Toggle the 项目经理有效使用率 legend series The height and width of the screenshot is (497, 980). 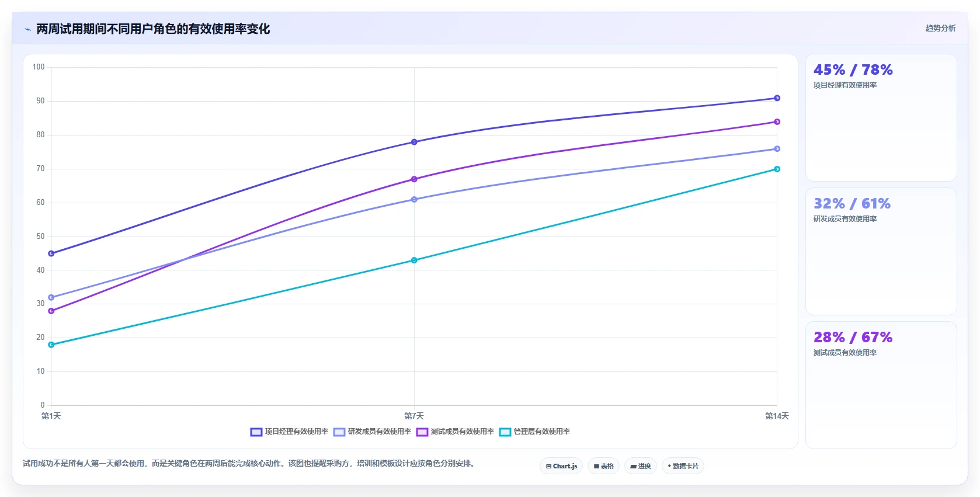(289, 432)
